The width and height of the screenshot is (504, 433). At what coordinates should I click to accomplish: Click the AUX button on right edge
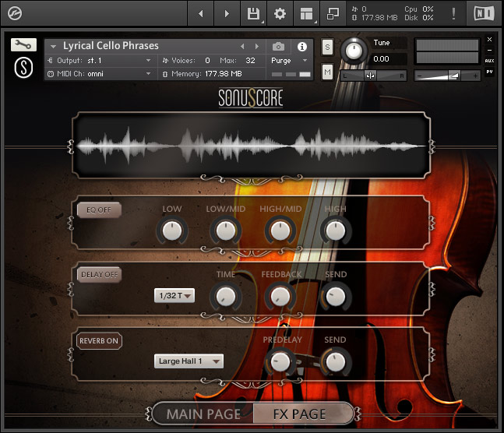point(489,61)
